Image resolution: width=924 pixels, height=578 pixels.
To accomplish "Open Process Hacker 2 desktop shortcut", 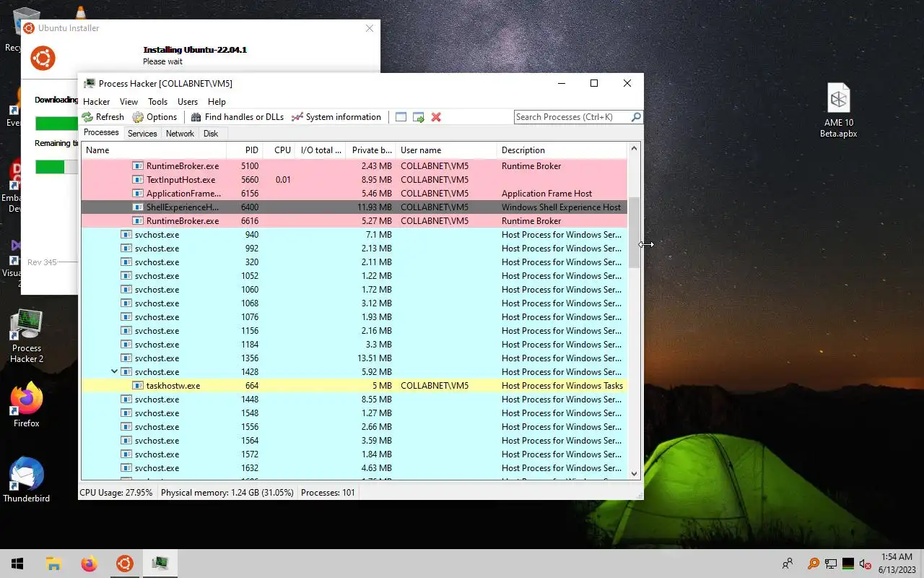I will click(x=27, y=336).
